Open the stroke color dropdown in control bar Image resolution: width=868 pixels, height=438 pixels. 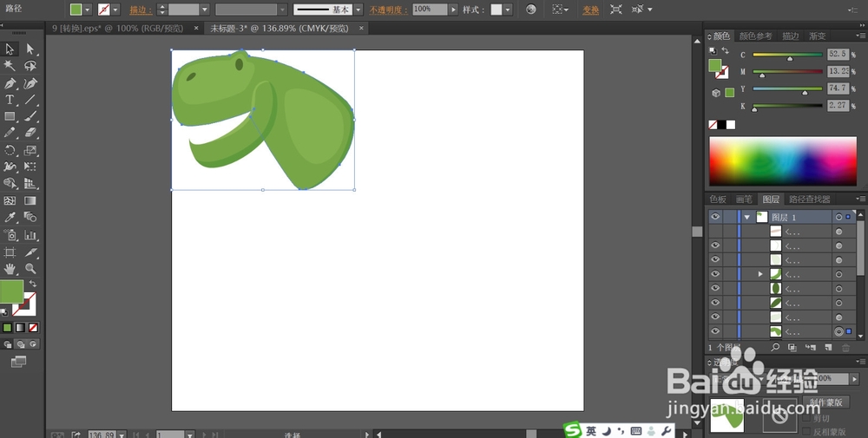[x=115, y=10]
